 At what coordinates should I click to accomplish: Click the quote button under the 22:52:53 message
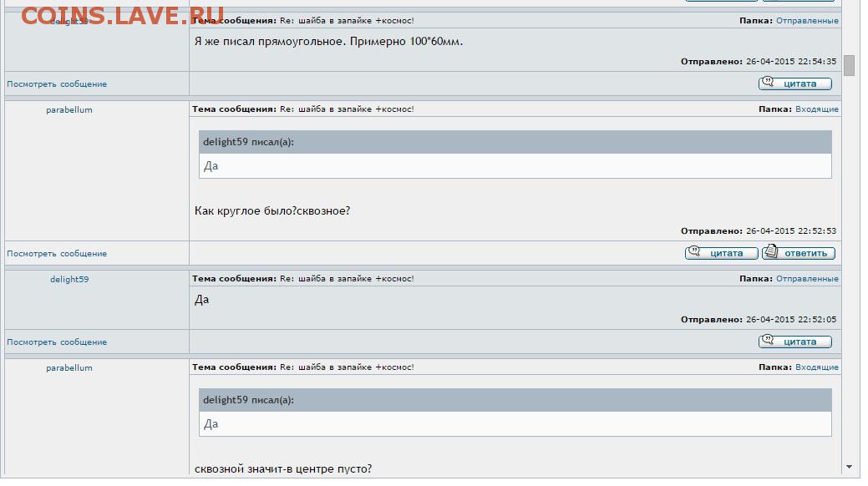point(721,253)
